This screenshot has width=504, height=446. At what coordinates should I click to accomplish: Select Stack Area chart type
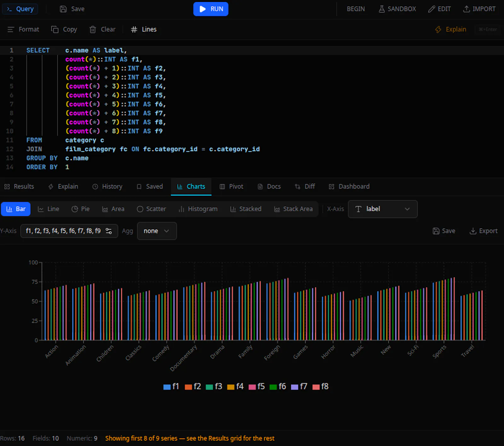point(293,209)
